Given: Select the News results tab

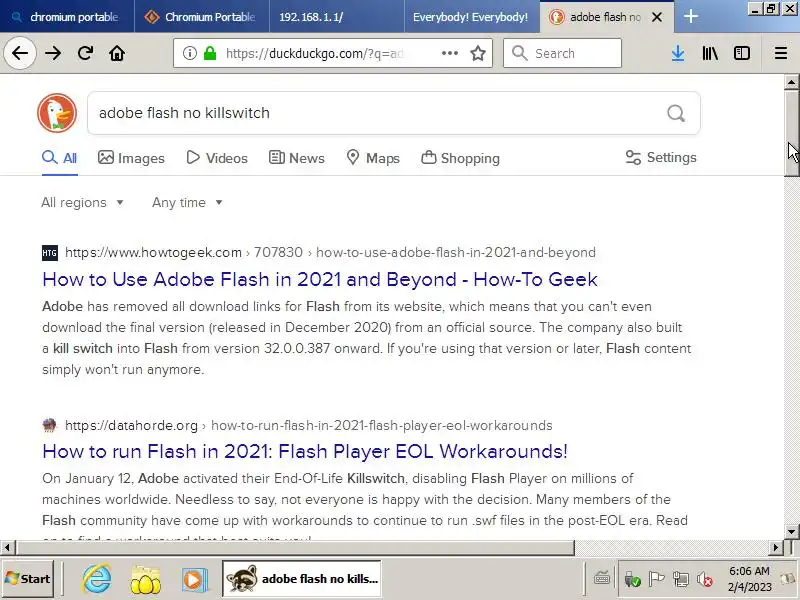Looking at the screenshot, I should pos(296,158).
